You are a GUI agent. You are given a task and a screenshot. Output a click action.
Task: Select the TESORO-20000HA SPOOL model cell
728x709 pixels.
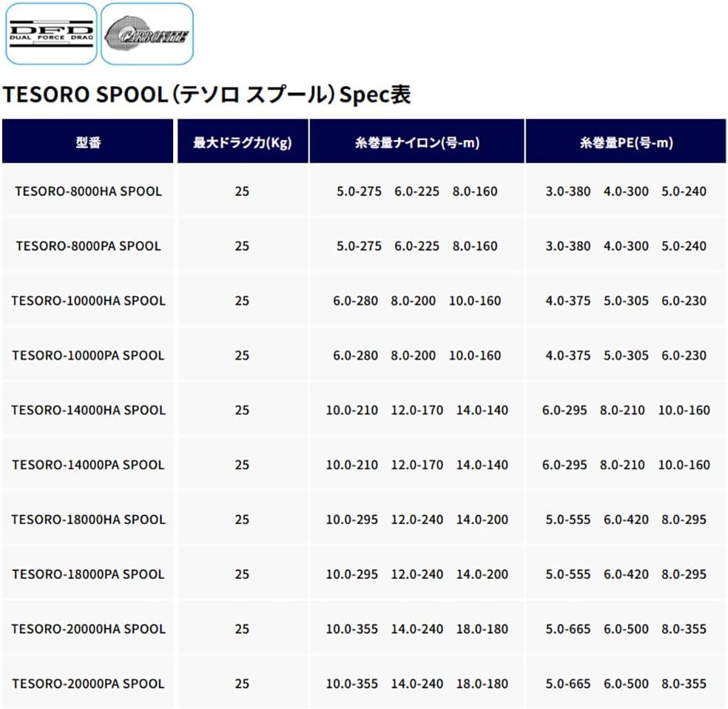point(88,629)
